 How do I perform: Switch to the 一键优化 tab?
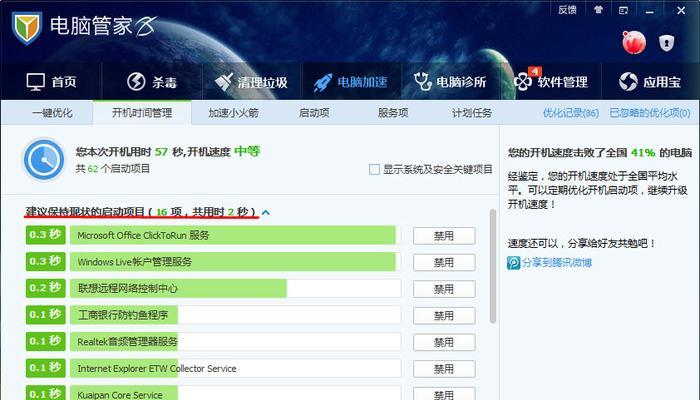[x=52, y=113]
